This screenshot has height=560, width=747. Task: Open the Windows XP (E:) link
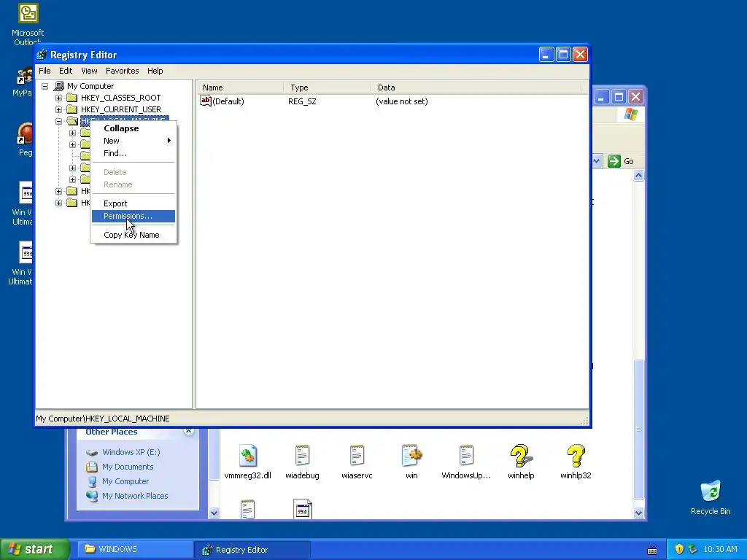pyautogui.click(x=131, y=452)
